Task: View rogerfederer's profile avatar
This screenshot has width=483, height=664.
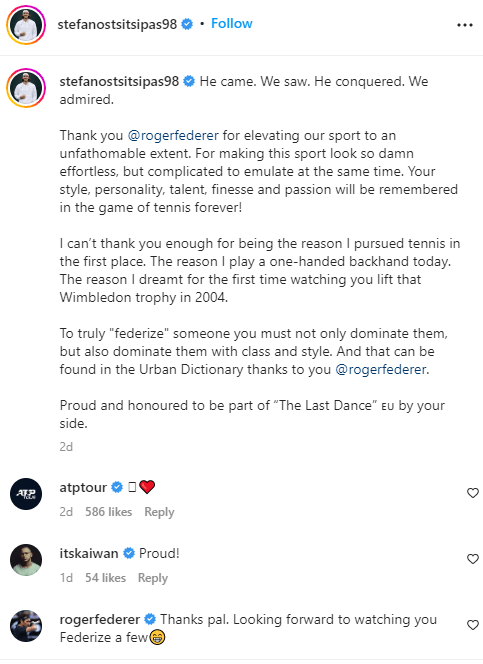Action: click(x=26, y=626)
